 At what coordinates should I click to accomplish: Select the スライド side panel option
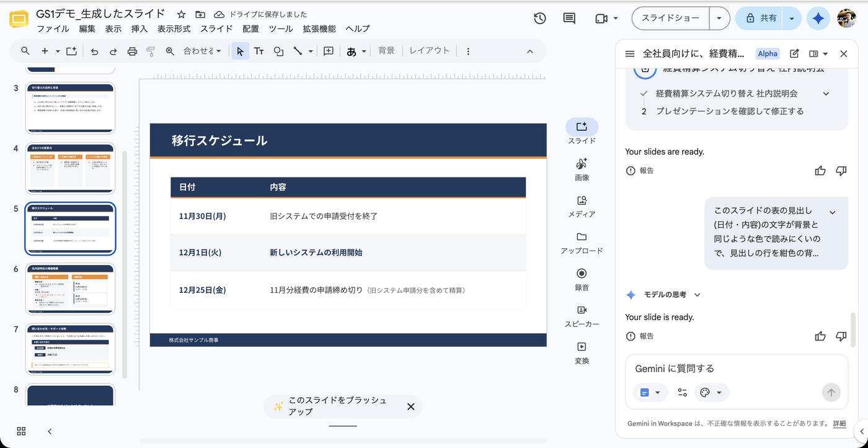pyautogui.click(x=582, y=132)
